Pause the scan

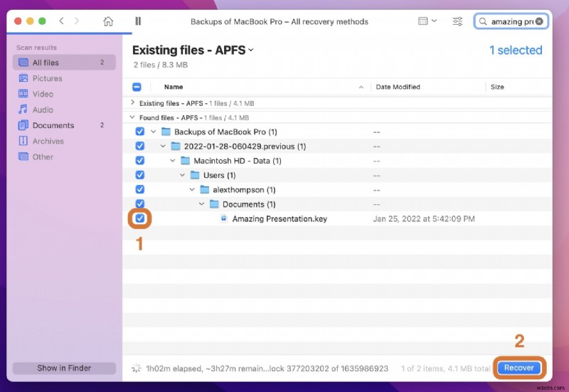[x=138, y=21]
